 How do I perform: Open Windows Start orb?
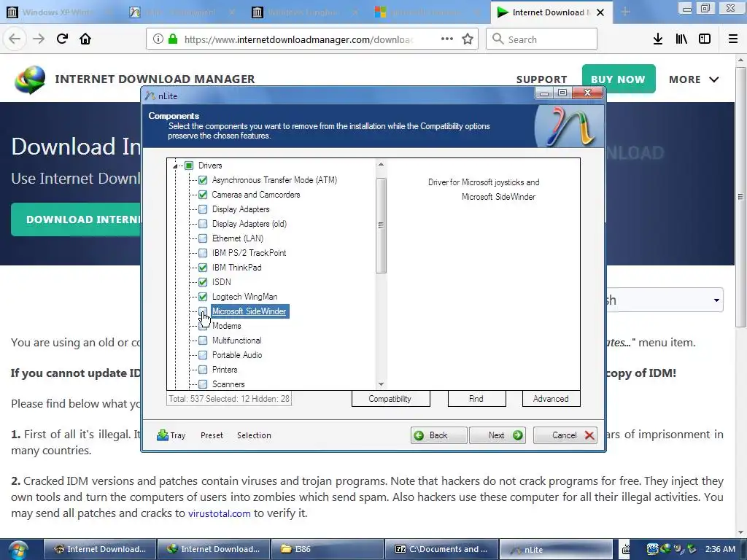18,550
